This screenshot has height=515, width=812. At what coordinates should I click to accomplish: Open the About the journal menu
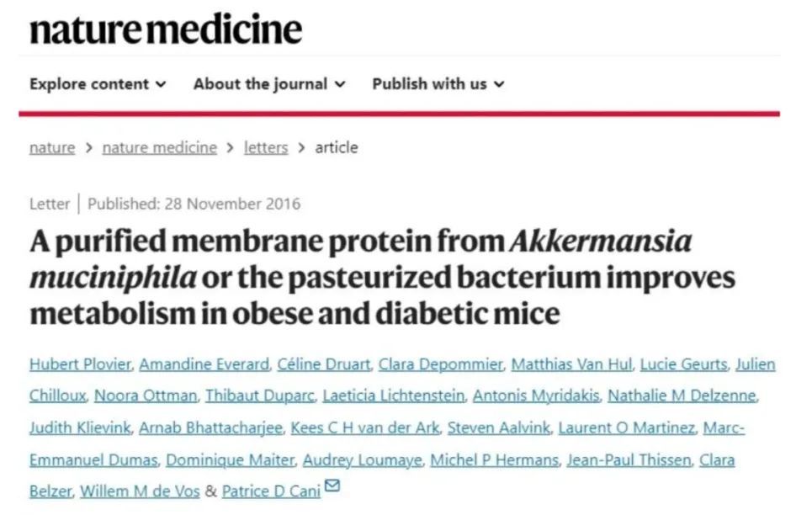coord(269,84)
